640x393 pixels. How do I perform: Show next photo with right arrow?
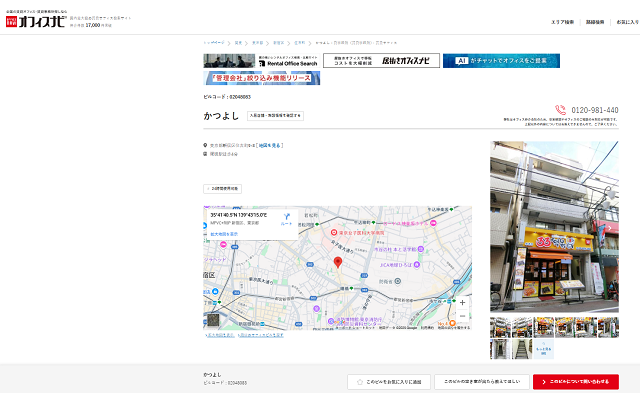coord(610,228)
